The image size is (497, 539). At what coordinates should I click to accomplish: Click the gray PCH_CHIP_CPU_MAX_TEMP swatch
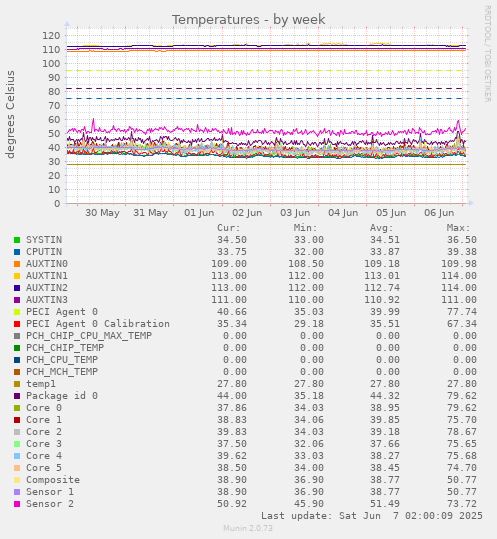[17, 336]
